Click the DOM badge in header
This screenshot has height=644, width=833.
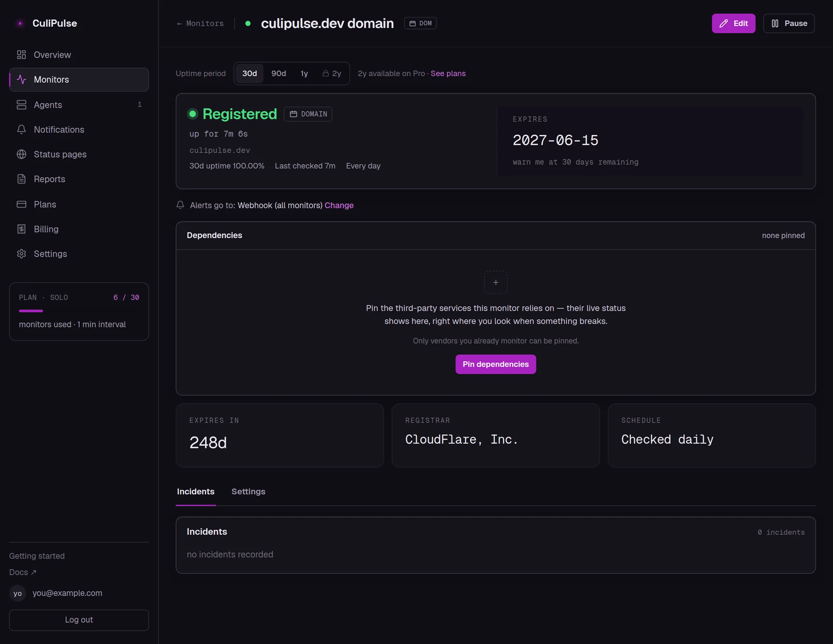420,23
